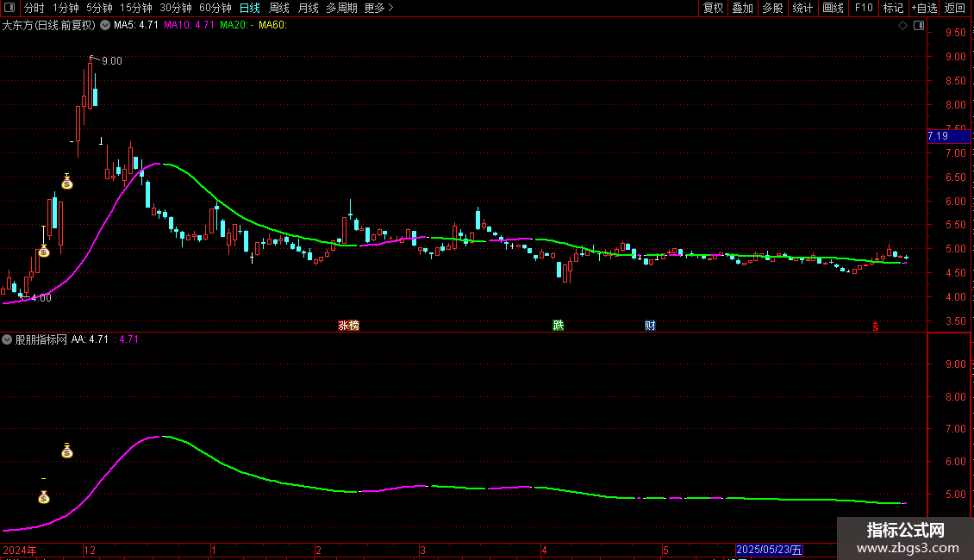Screen dimensions: 974x560
Task: Add stock to watchlist with +自选
Action: click(x=924, y=8)
